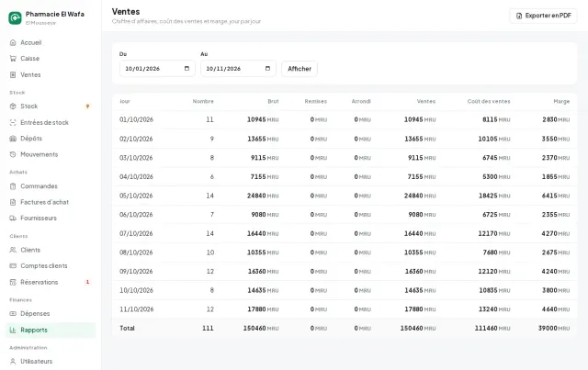Open the Fournisseurs page
This screenshot has height=370, width=588.
point(51,218)
